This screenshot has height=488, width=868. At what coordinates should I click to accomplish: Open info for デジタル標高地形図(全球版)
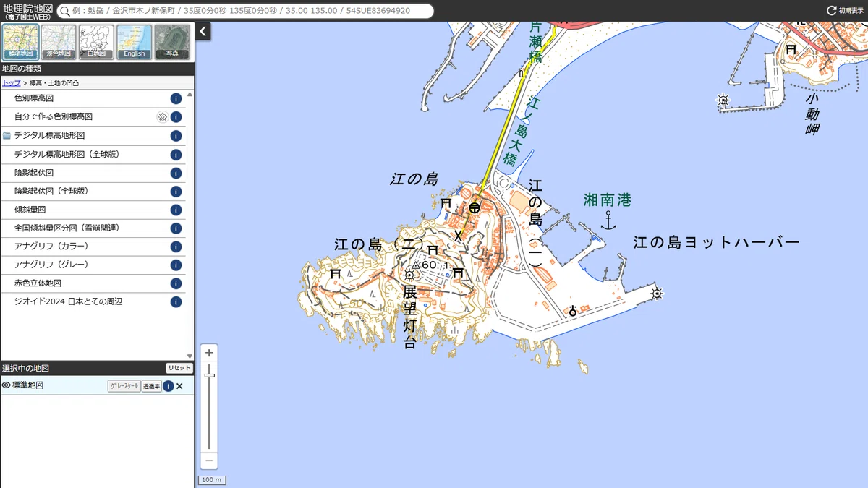[x=176, y=155]
